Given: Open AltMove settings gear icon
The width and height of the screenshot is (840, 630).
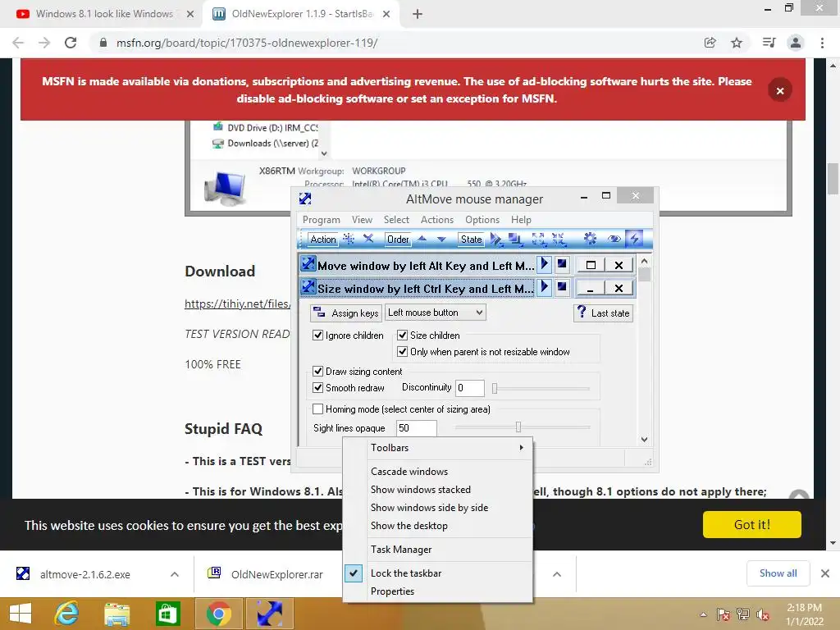Looking at the screenshot, I should point(590,239).
